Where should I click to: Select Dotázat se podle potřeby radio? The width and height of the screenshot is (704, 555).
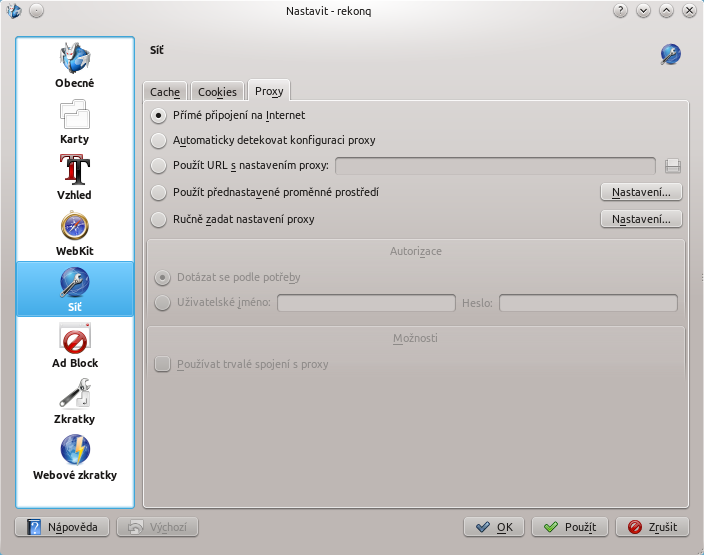point(228,278)
